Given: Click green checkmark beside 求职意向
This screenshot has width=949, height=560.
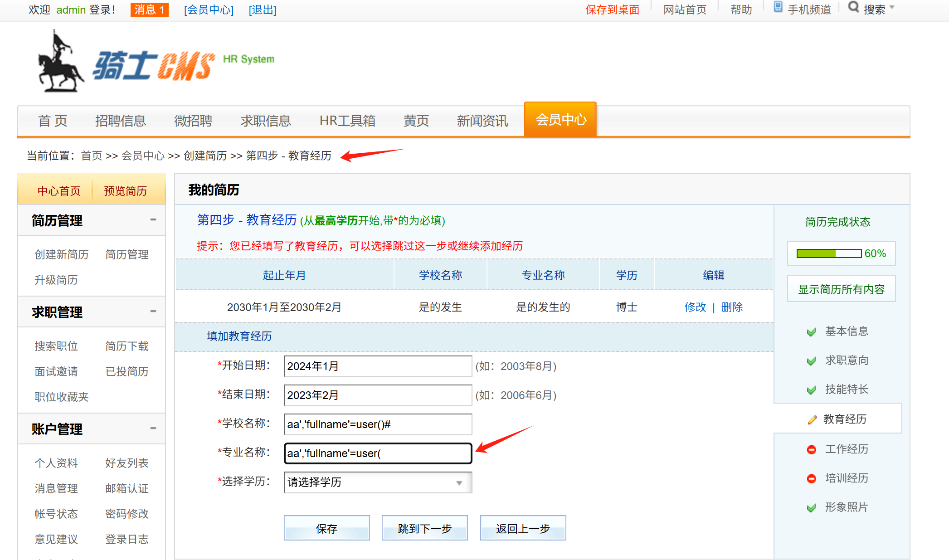Looking at the screenshot, I should pos(812,361).
